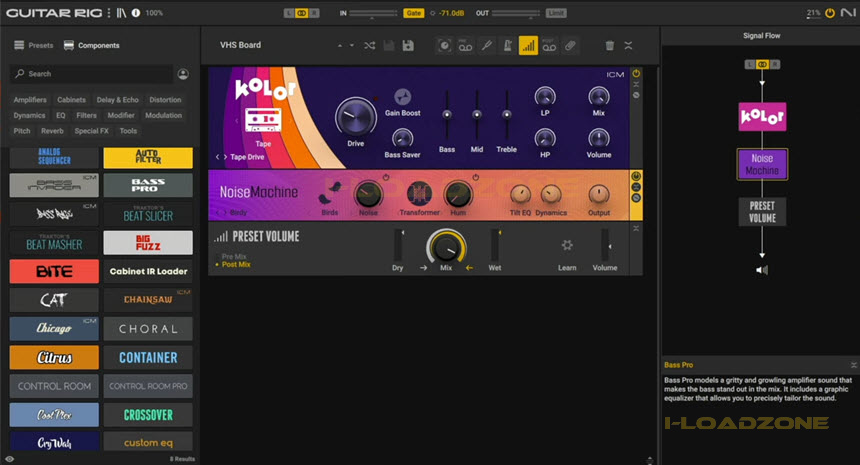Click the Kolor Bass slider handle
This screenshot has height=465, width=860.
coord(447,115)
